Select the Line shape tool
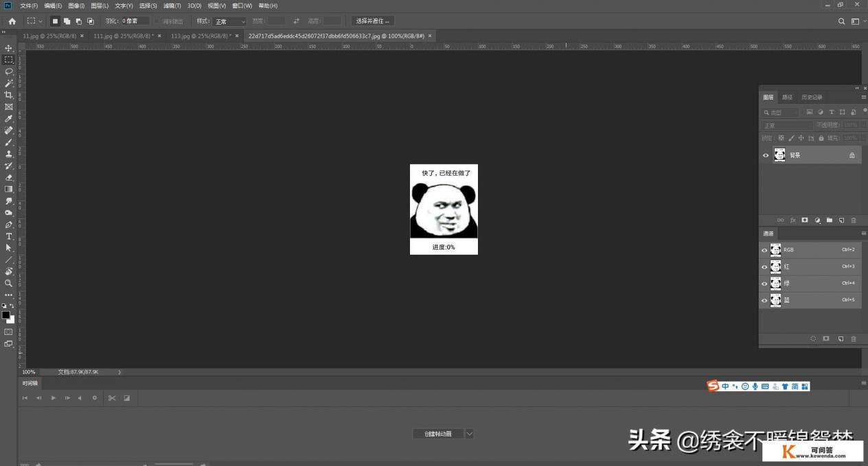The image size is (868, 466). pos(8,259)
